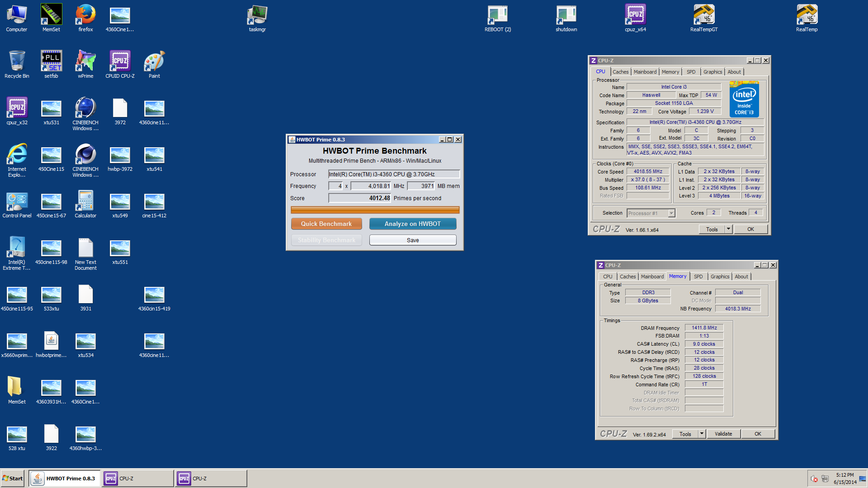Open the 3972 text file icon
This screenshot has height=488, width=868.
coord(120,111)
